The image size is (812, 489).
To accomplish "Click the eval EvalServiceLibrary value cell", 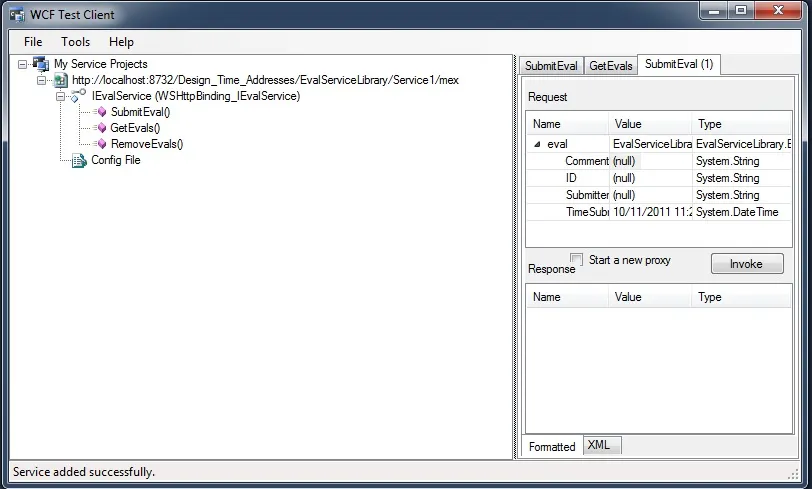I will click(650, 144).
